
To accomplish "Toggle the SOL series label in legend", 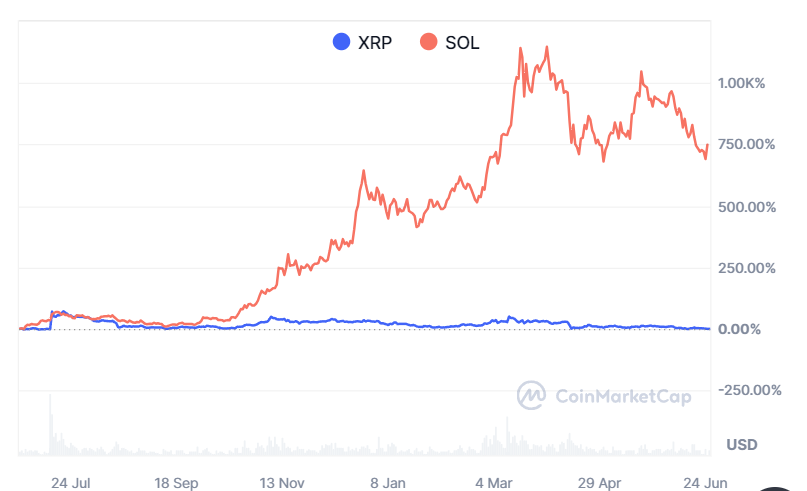I will tap(463, 42).
